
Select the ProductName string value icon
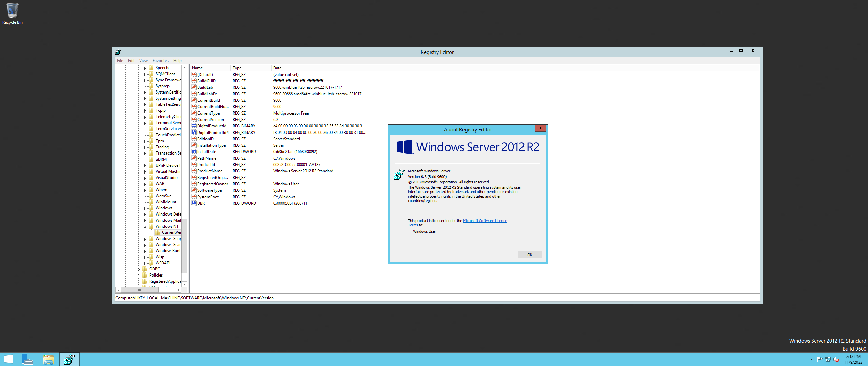(x=194, y=171)
